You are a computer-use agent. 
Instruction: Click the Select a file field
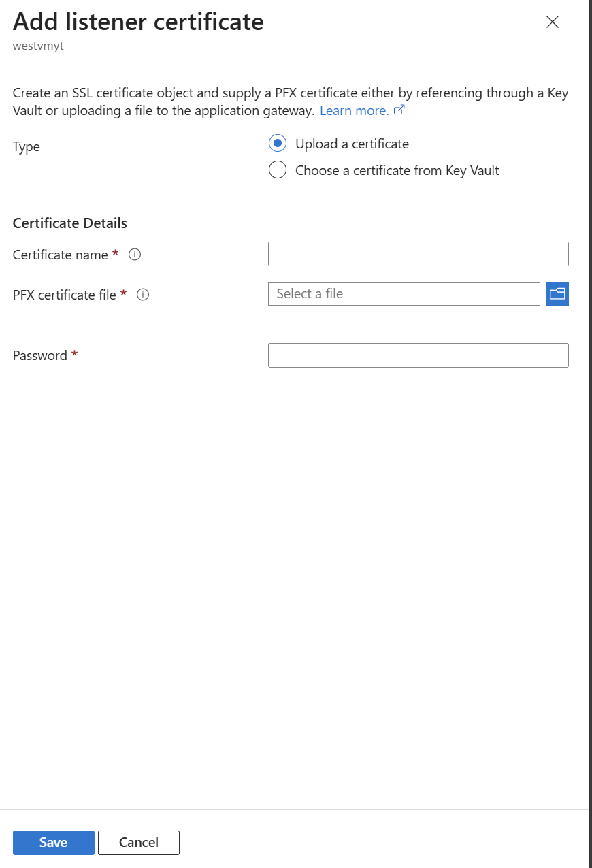click(404, 293)
